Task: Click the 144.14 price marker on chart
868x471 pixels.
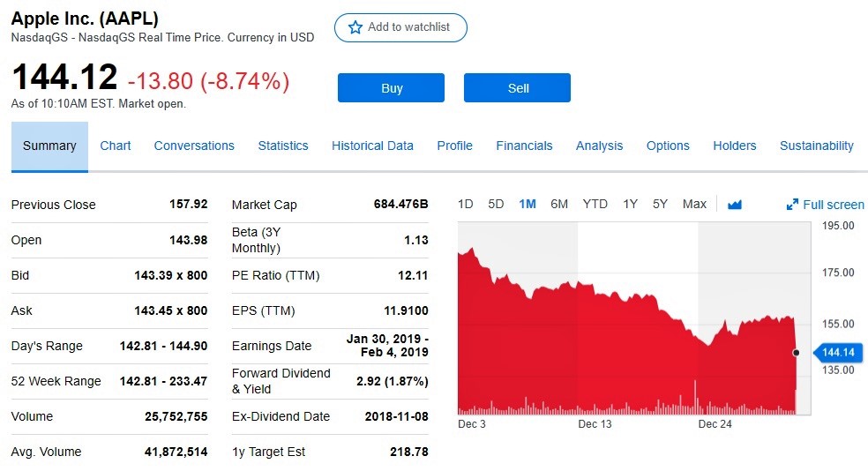Action: click(837, 353)
